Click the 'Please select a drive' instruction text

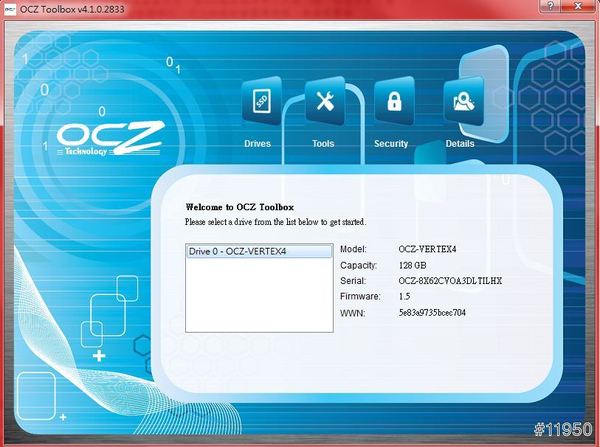pyautogui.click(x=276, y=222)
